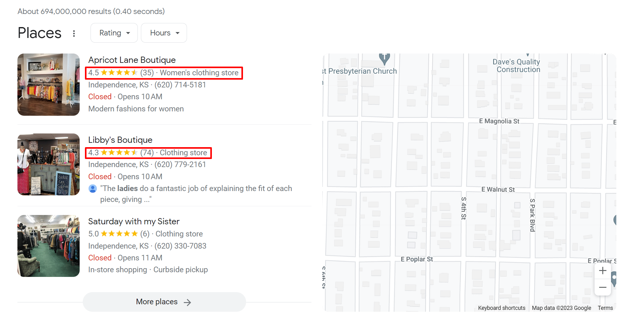Open the Places three-dot options menu
Image resolution: width=644 pixels, height=322 pixels.
[74, 33]
